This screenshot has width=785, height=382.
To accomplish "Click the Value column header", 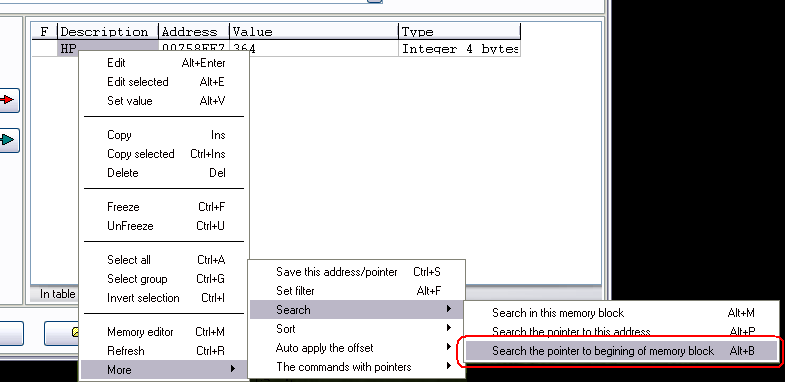I will coord(314,32).
